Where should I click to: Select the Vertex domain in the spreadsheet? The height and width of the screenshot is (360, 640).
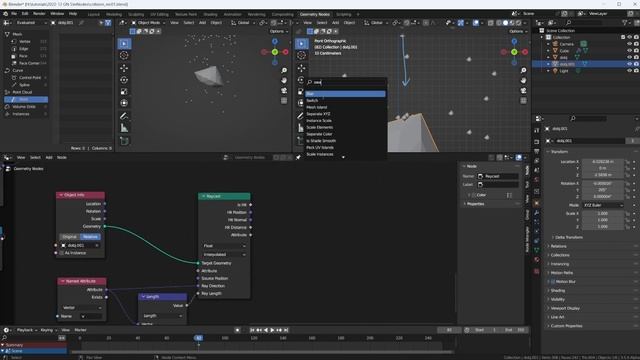(24, 42)
